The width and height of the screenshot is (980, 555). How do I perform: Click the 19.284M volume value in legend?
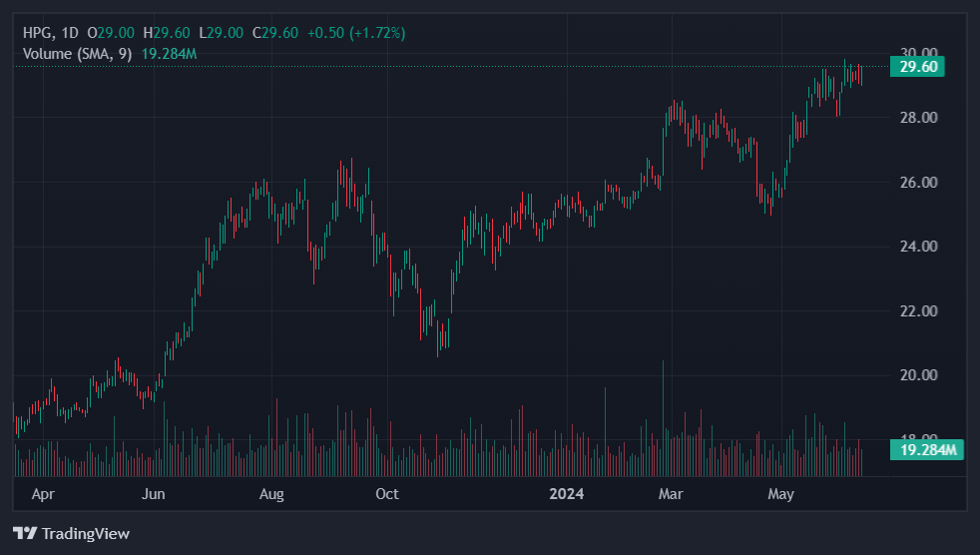[169, 53]
